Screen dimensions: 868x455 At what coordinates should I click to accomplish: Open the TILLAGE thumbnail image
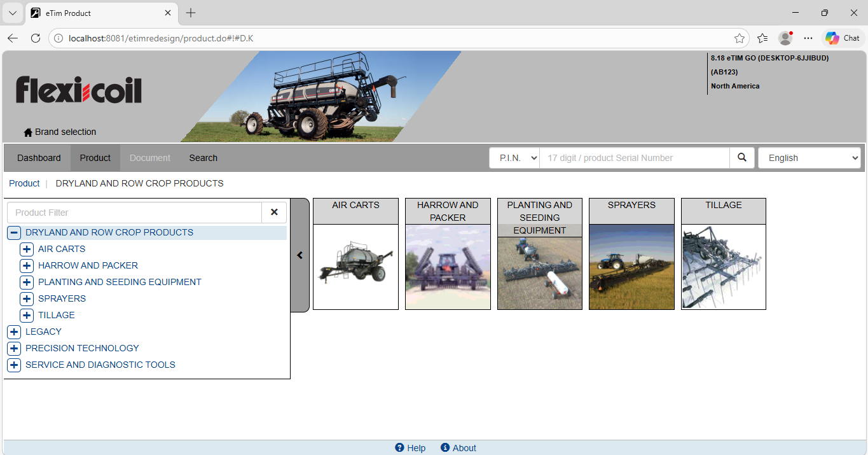(724, 267)
